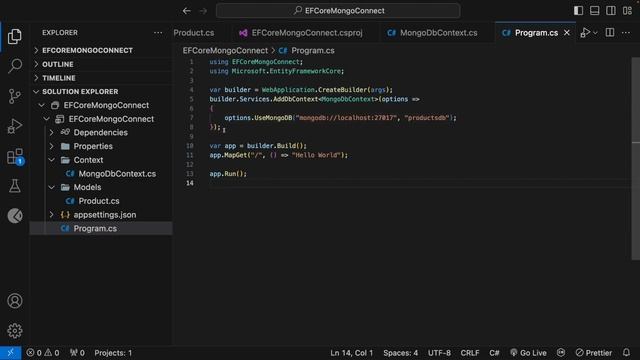Expand the Properties folder
The height and width of the screenshot is (360, 640).
(51, 146)
